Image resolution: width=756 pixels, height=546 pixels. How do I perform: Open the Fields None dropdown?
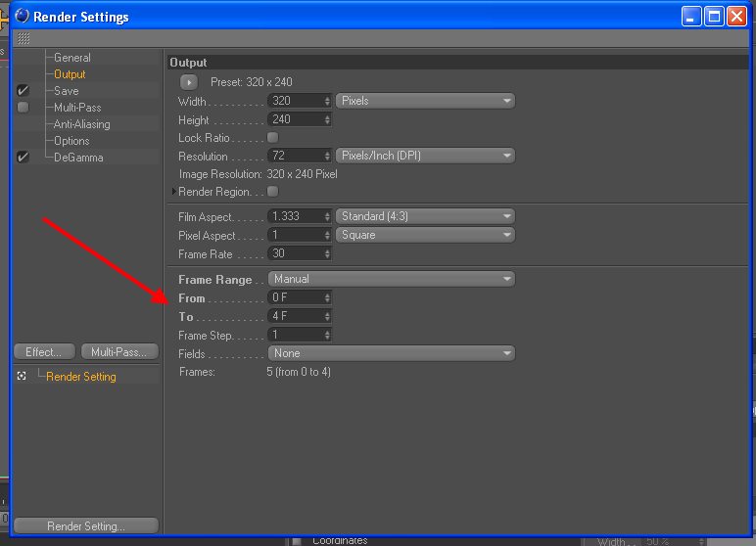[392, 353]
